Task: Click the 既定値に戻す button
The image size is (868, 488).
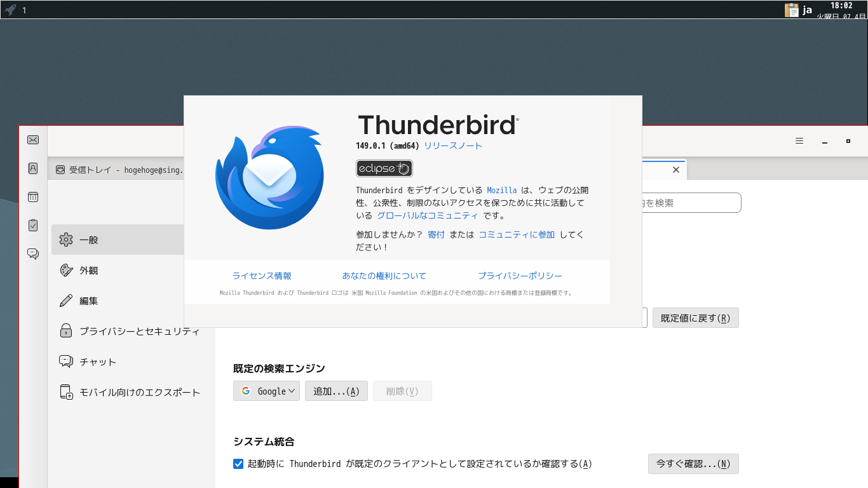Action: (696, 318)
